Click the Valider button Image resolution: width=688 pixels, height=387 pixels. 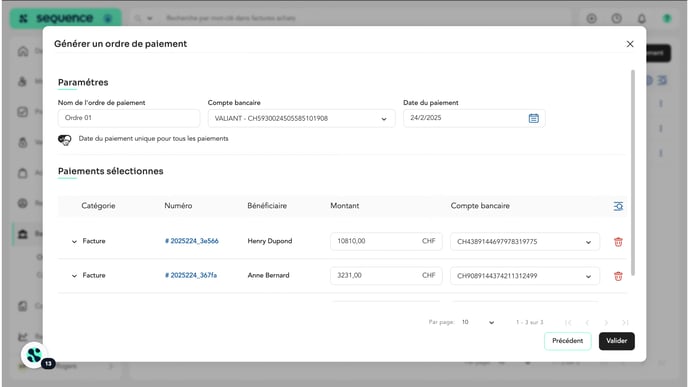[616, 341]
